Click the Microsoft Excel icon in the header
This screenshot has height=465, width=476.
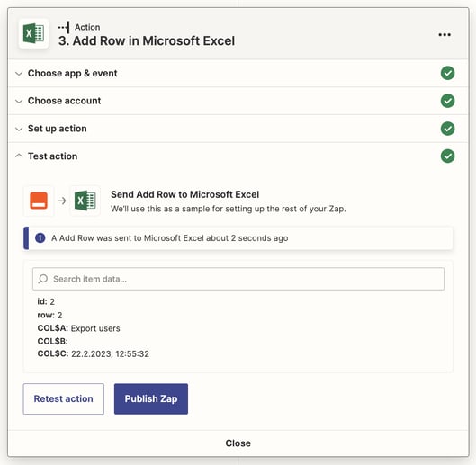(33, 33)
